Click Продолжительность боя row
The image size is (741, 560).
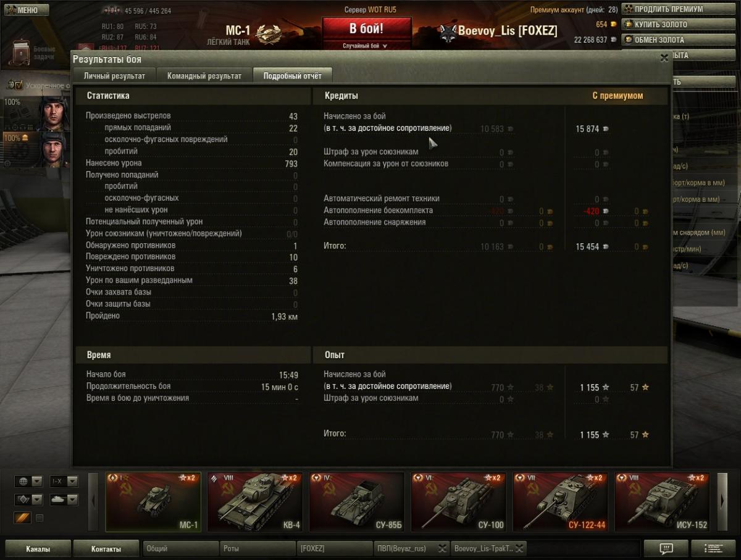point(191,387)
